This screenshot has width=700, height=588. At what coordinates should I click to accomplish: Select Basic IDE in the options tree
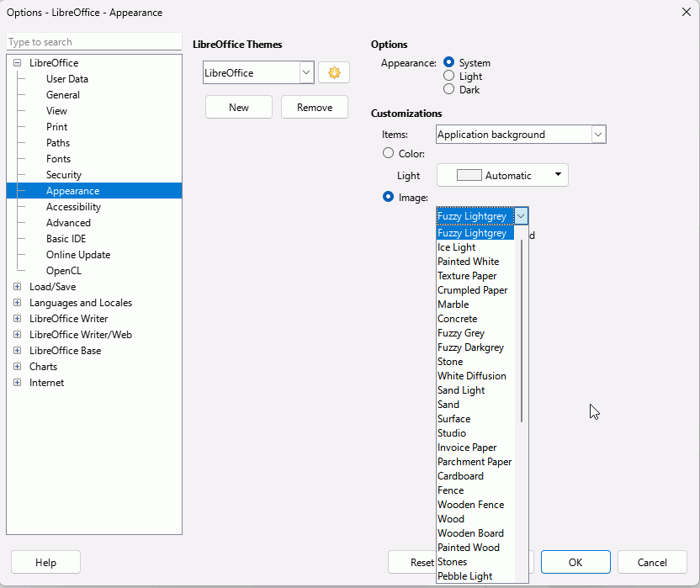(x=66, y=239)
